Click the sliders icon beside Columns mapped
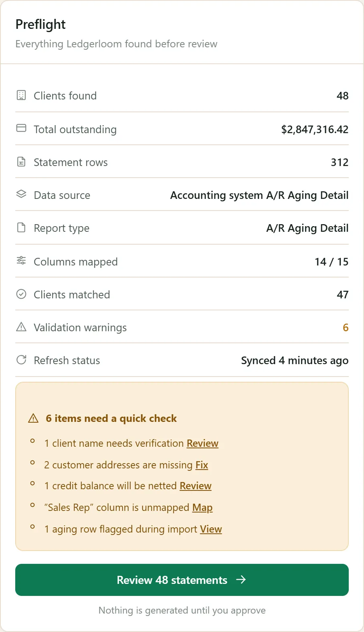364x632 pixels. click(x=21, y=261)
